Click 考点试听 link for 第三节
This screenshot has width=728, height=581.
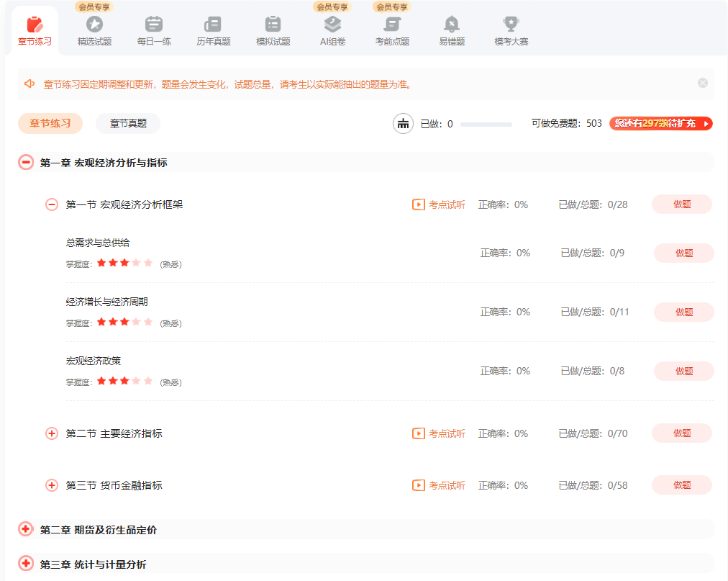pos(447,485)
